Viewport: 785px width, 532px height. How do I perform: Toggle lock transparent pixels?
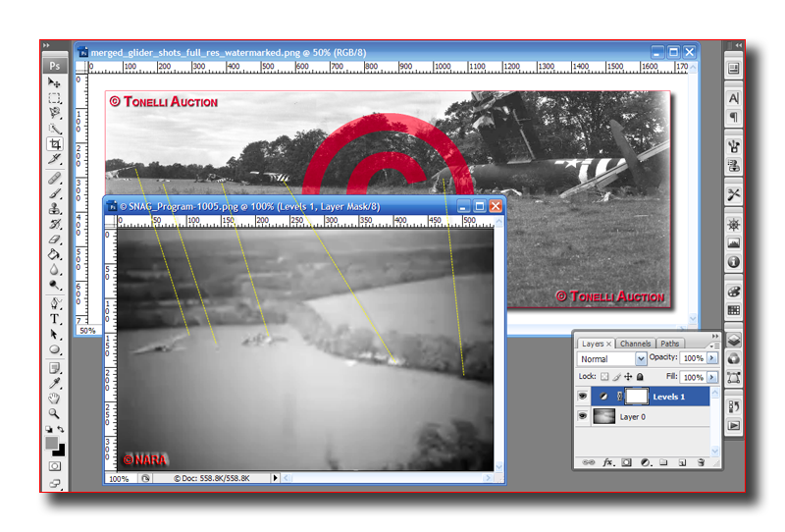[604, 377]
